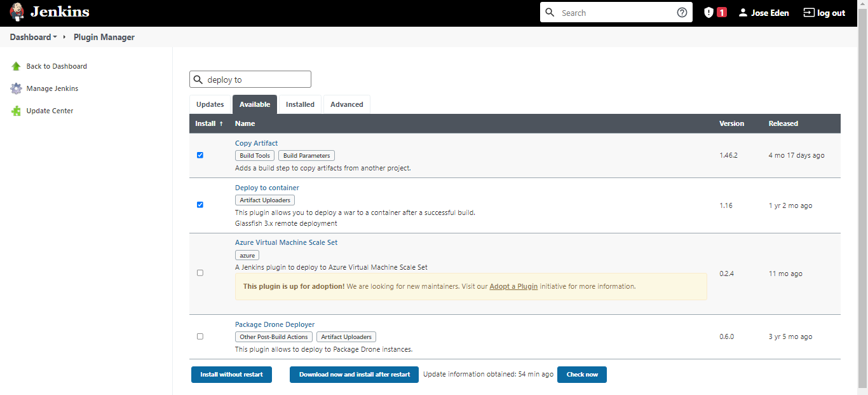Click the plugin filter field containing 'deploy to'
Viewport: 868px width, 395px height.
(x=250, y=80)
